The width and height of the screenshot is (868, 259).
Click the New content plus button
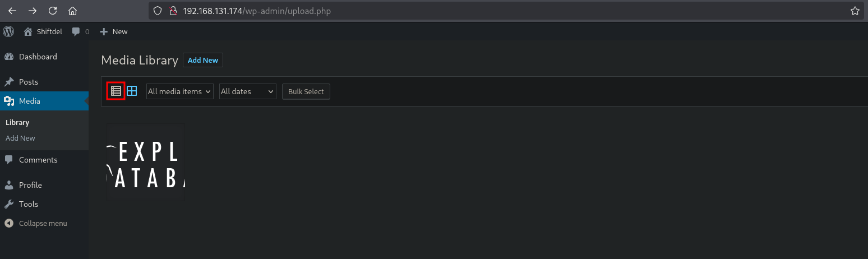point(114,31)
